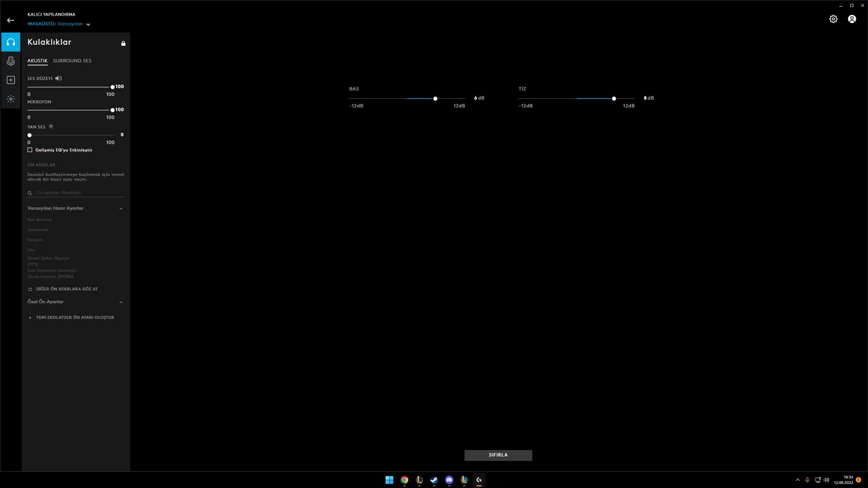Open Discord from the taskbar
The image size is (868, 488).
(x=449, y=480)
